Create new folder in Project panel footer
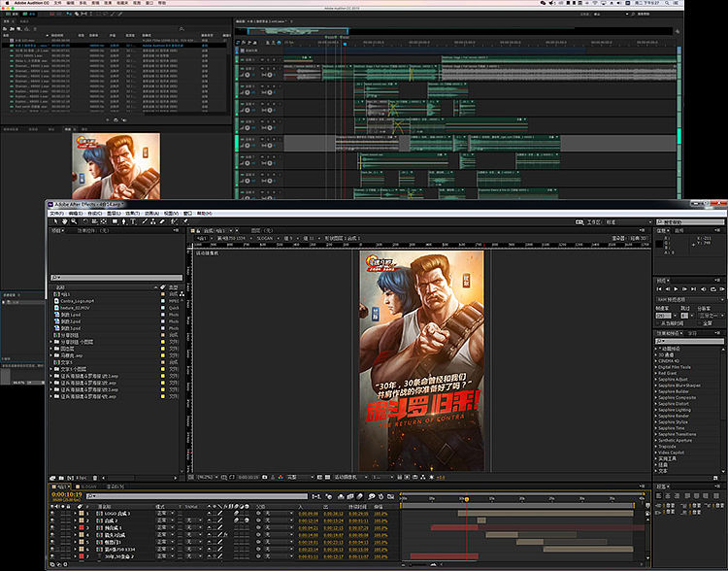The width and height of the screenshot is (728, 571). (61, 478)
